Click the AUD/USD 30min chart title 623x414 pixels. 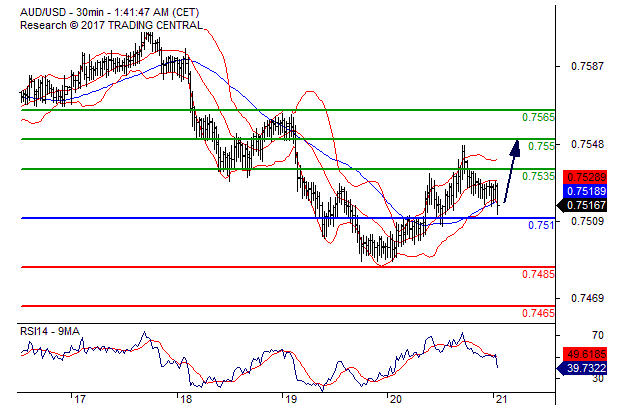point(110,12)
